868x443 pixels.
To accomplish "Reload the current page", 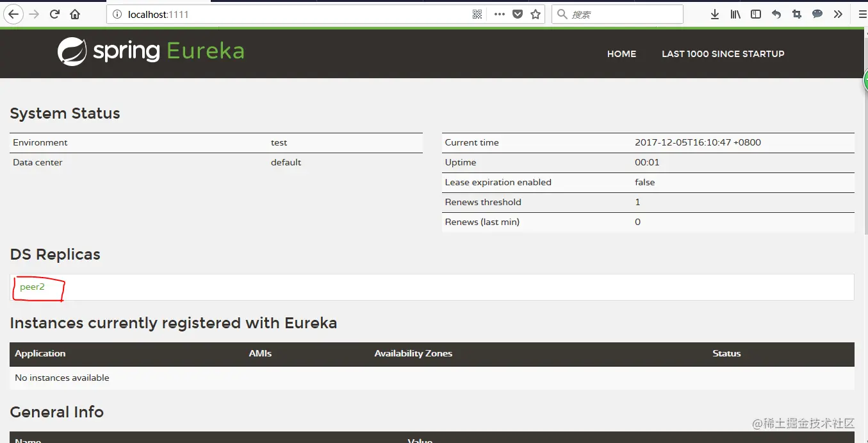I will pos(55,14).
